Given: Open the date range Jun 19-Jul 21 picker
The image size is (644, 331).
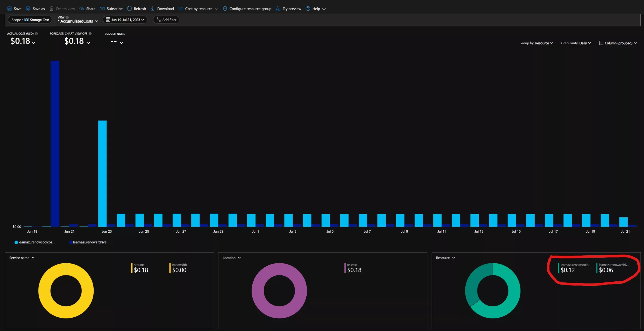Looking at the screenshot, I should [x=125, y=20].
